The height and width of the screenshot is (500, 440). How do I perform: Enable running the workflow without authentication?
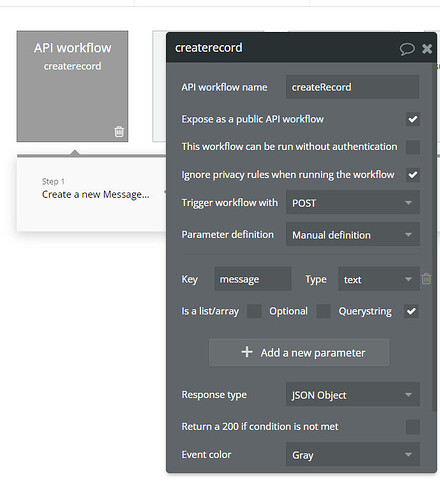coord(413,147)
